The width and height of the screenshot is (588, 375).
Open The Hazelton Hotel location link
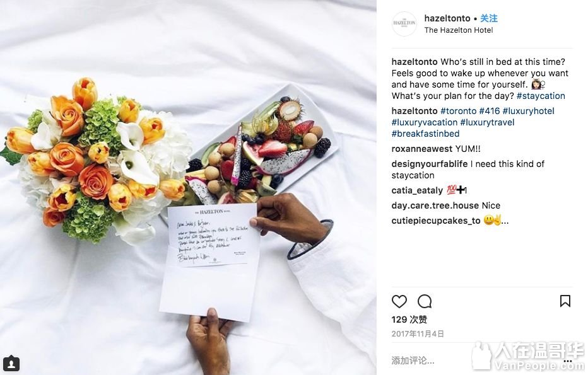pyautogui.click(x=459, y=30)
